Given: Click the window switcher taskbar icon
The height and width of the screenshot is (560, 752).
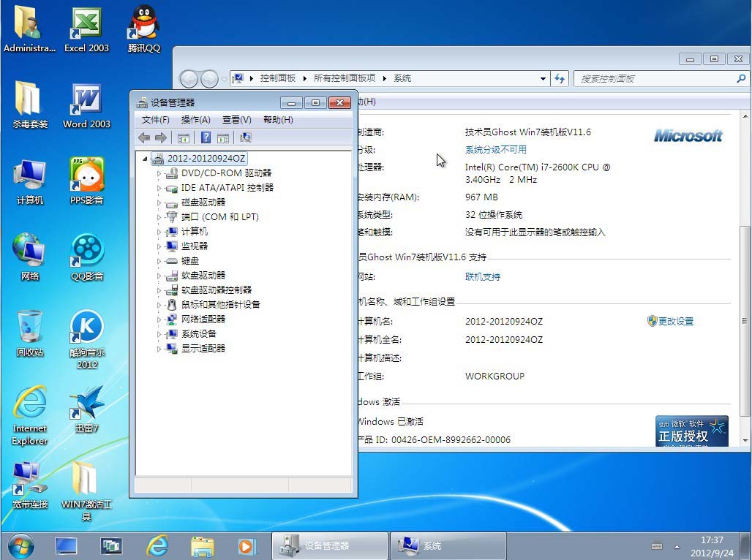Looking at the screenshot, I should (x=110, y=546).
